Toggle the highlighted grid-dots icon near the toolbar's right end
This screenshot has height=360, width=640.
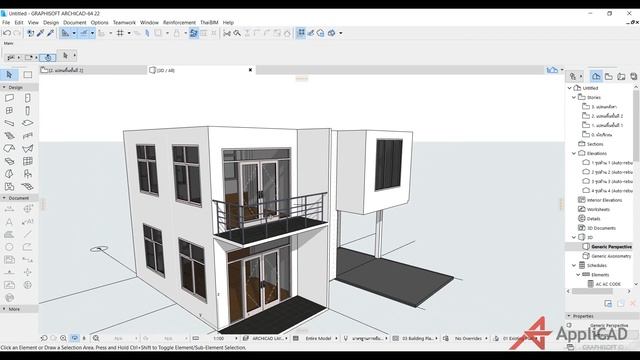tap(301, 33)
